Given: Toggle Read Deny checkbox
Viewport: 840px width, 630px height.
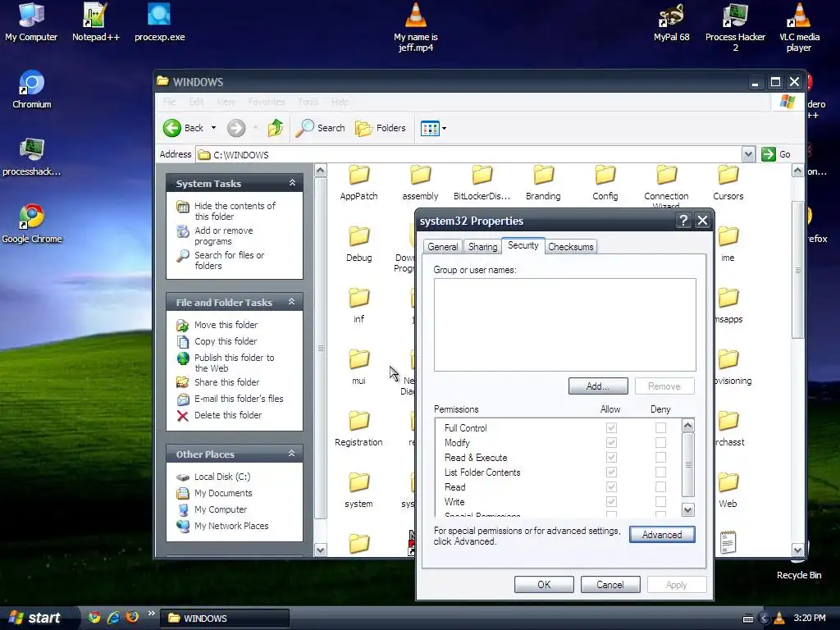Looking at the screenshot, I should coord(660,486).
